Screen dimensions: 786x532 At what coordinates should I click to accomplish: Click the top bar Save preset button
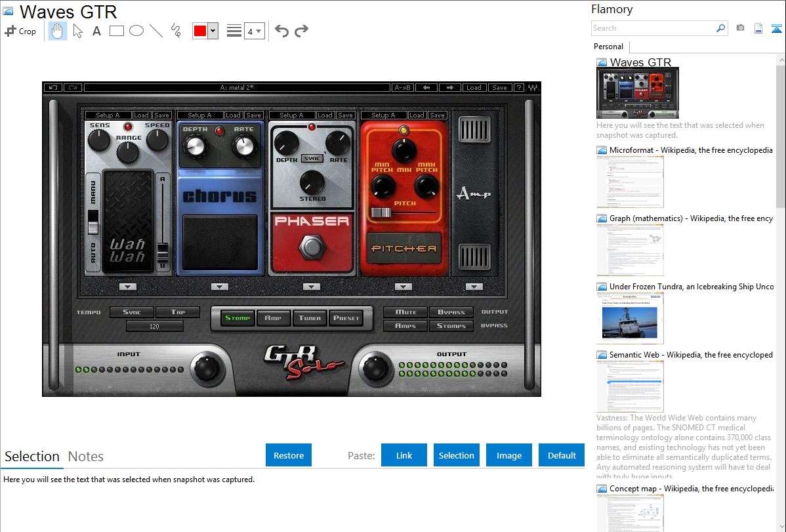coord(499,88)
